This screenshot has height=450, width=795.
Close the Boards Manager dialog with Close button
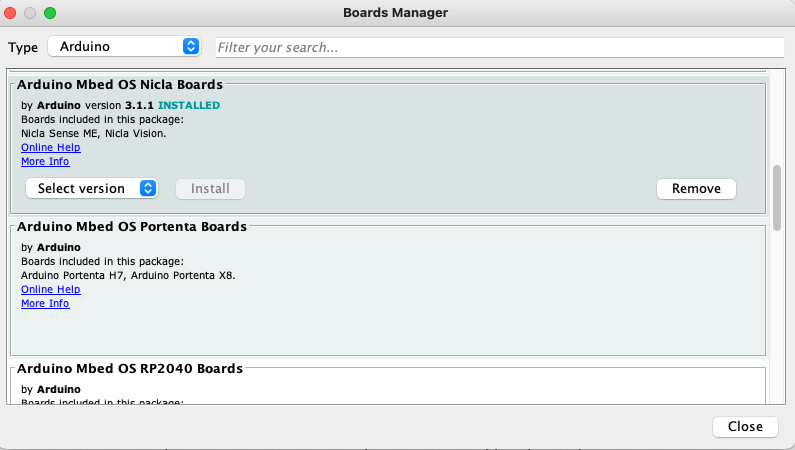pos(745,427)
